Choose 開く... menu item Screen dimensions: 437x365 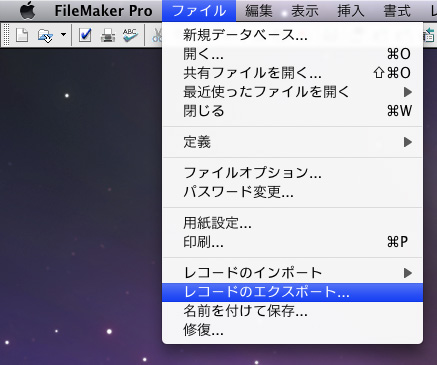[x=292, y=54]
